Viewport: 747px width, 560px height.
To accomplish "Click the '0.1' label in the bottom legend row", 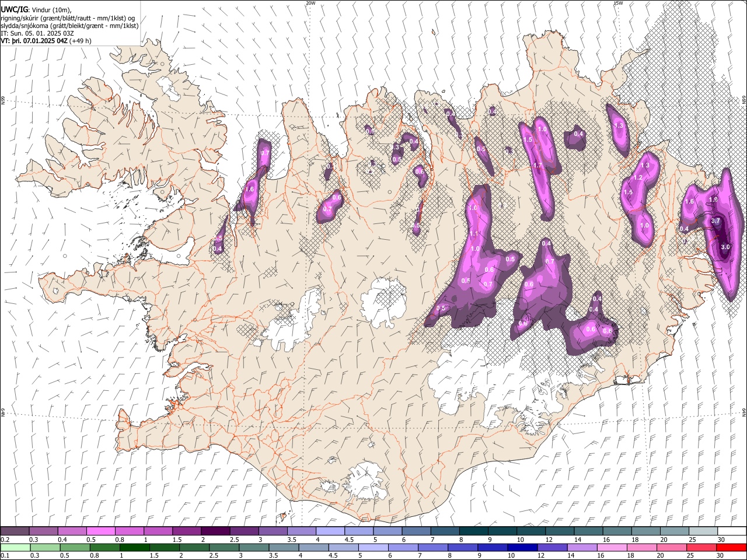I will [x=5, y=556].
